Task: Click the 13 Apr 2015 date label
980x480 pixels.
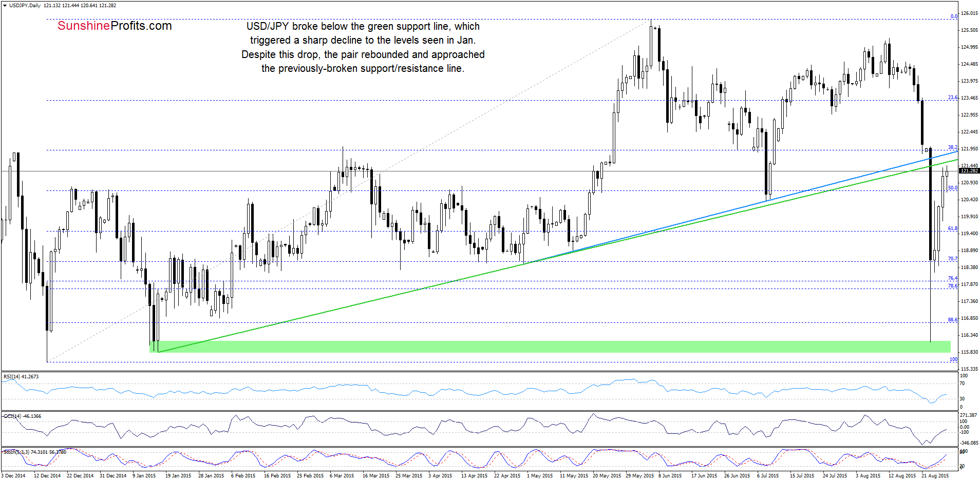Action: (x=474, y=476)
